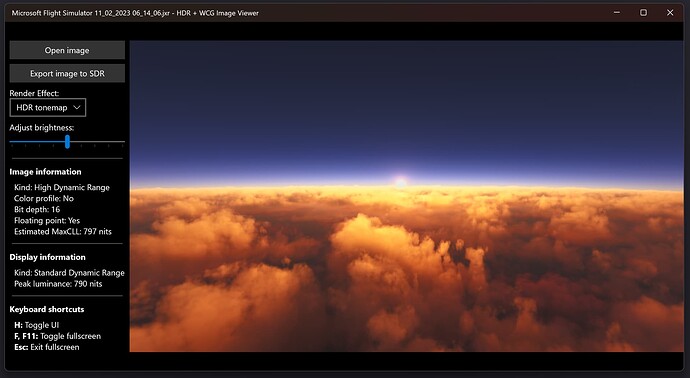Export image to SDR

tap(67, 73)
